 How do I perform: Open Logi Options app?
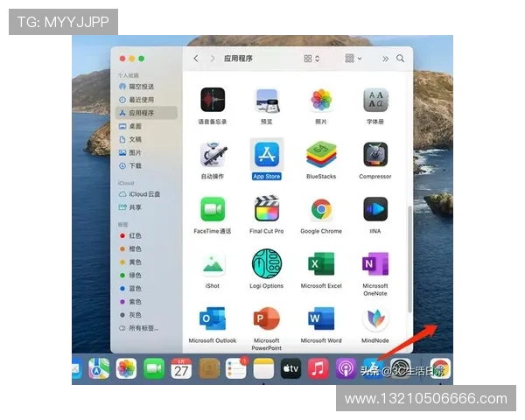tap(267, 264)
